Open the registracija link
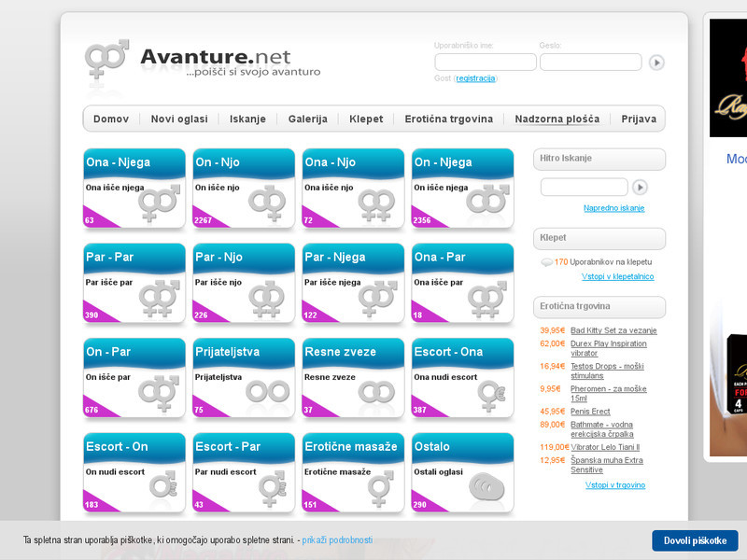747x560 pixels. click(475, 78)
